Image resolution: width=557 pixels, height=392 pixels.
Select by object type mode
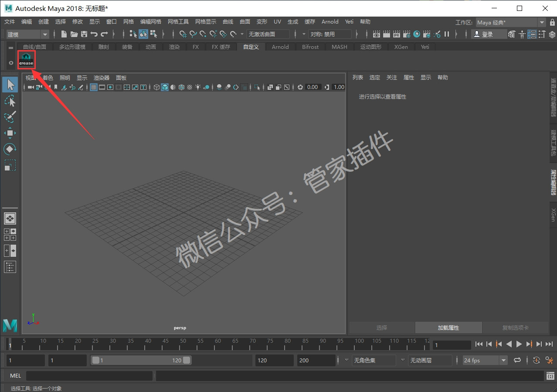[x=143, y=34]
